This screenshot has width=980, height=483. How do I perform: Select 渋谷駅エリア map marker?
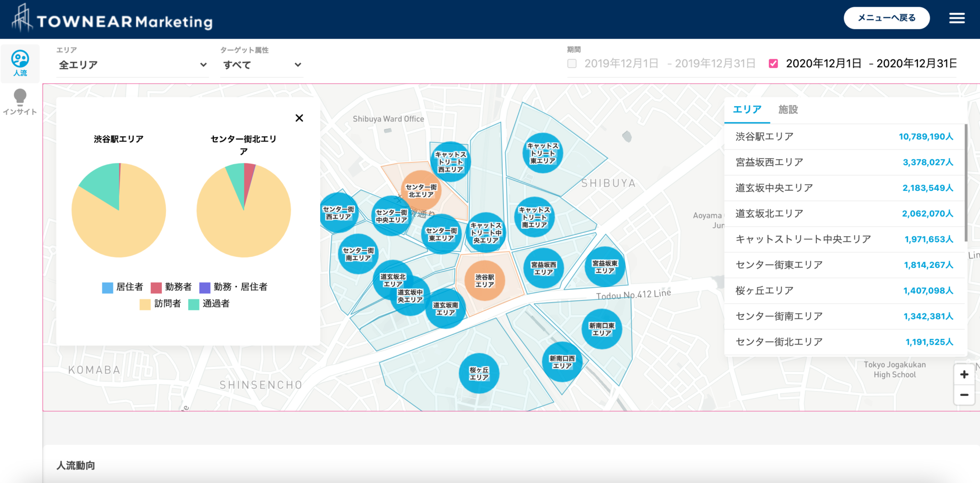(x=484, y=281)
